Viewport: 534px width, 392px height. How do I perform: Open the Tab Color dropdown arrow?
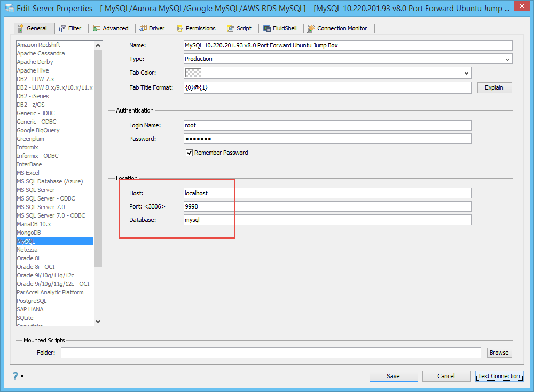466,73
